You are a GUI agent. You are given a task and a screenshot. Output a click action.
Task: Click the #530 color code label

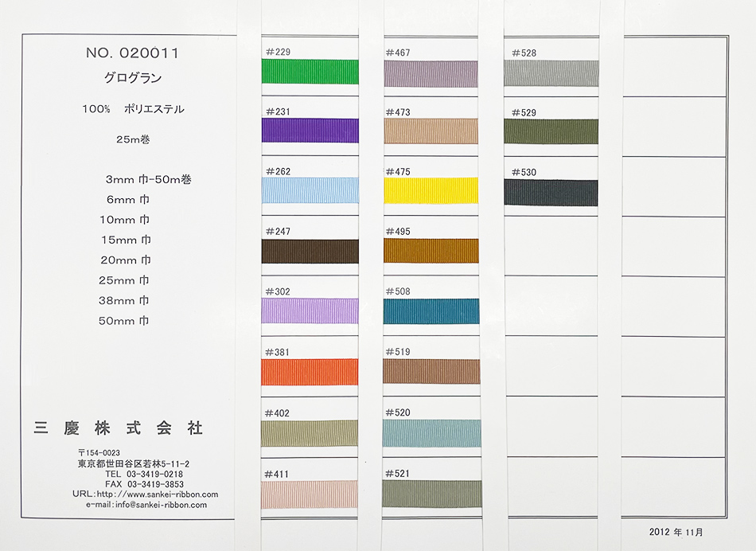524,172
